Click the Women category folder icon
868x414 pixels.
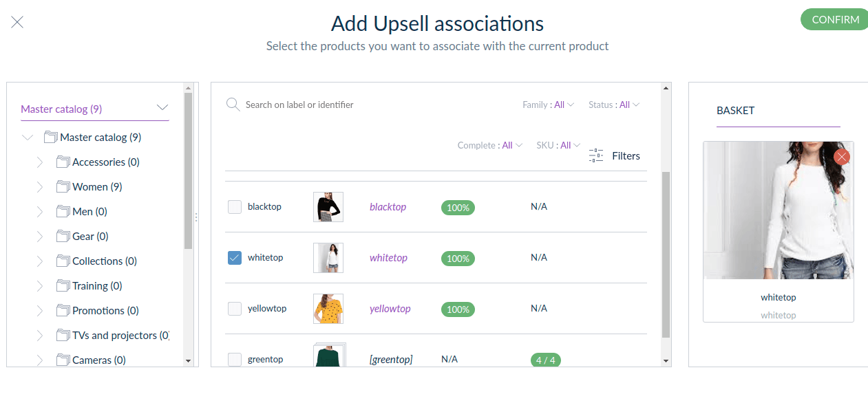(x=63, y=187)
